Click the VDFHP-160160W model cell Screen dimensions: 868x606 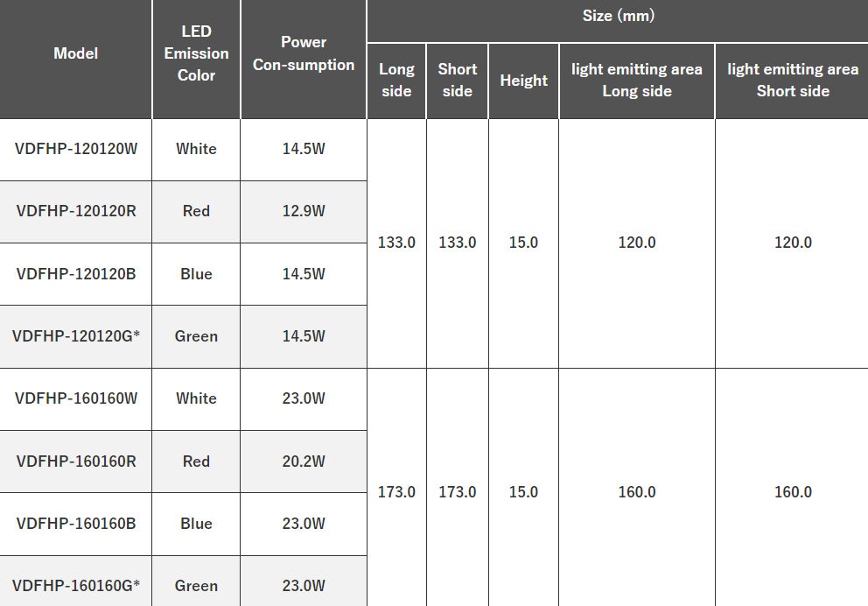click(x=76, y=398)
